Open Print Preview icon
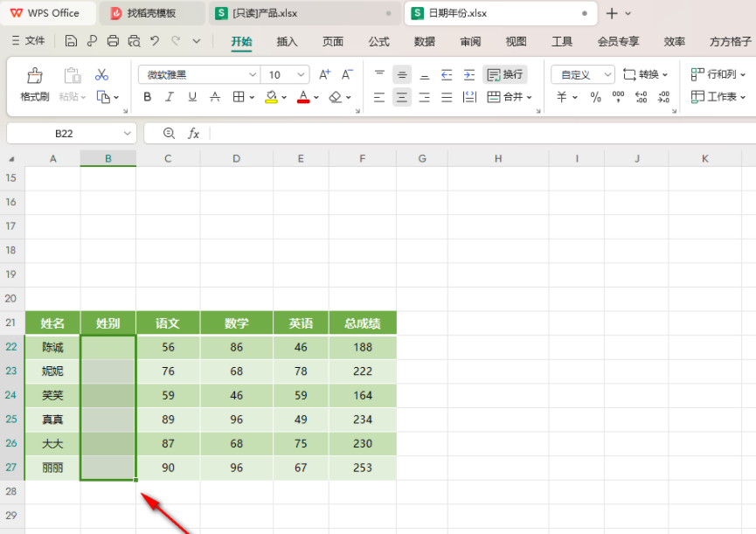 [x=134, y=41]
